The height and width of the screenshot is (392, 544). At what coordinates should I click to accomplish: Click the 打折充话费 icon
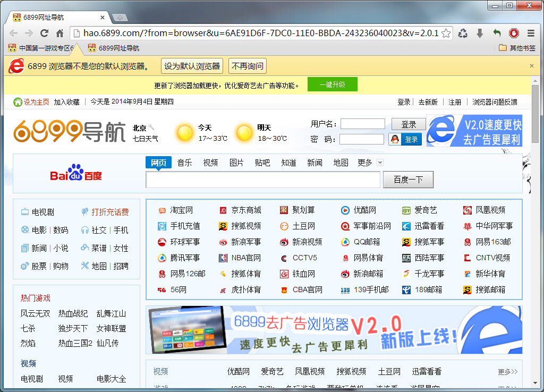84,211
